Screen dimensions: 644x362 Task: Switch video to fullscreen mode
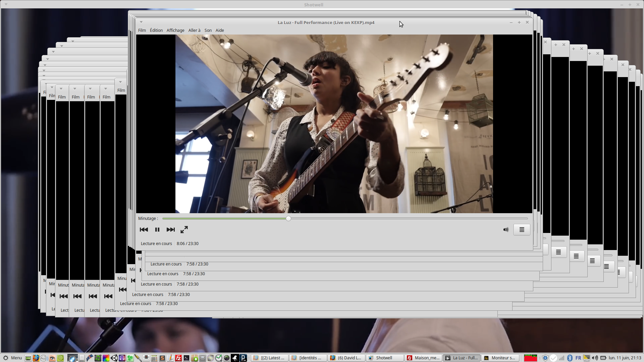click(184, 230)
